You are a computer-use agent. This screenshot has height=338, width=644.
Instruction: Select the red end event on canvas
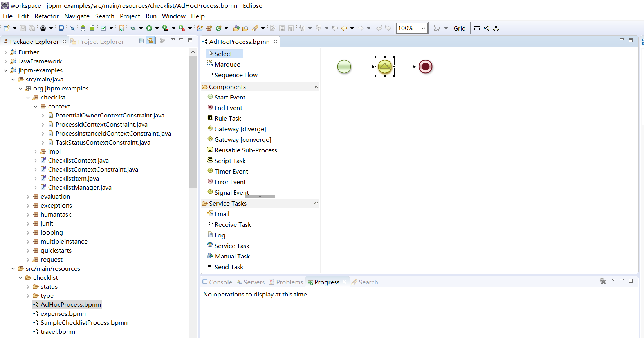point(426,67)
